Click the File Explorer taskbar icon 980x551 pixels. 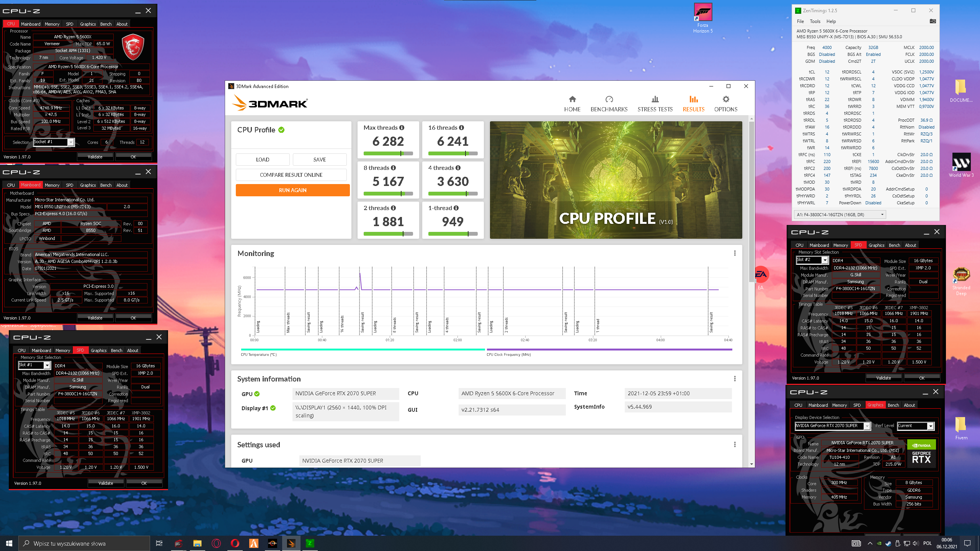coord(197,543)
